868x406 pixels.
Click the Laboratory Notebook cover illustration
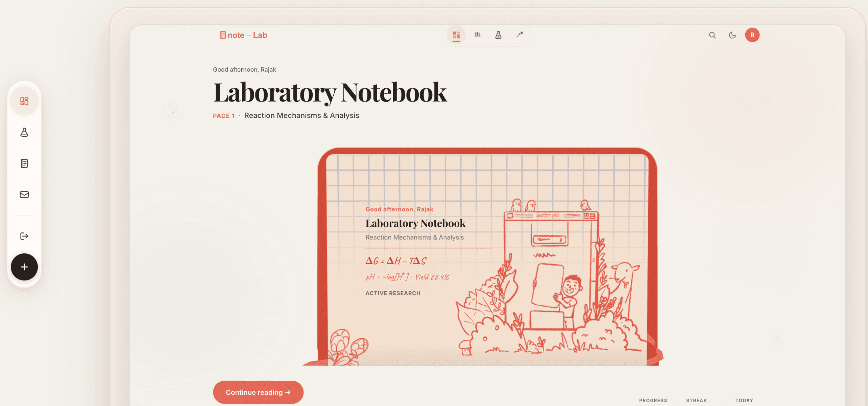pyautogui.click(x=483, y=256)
